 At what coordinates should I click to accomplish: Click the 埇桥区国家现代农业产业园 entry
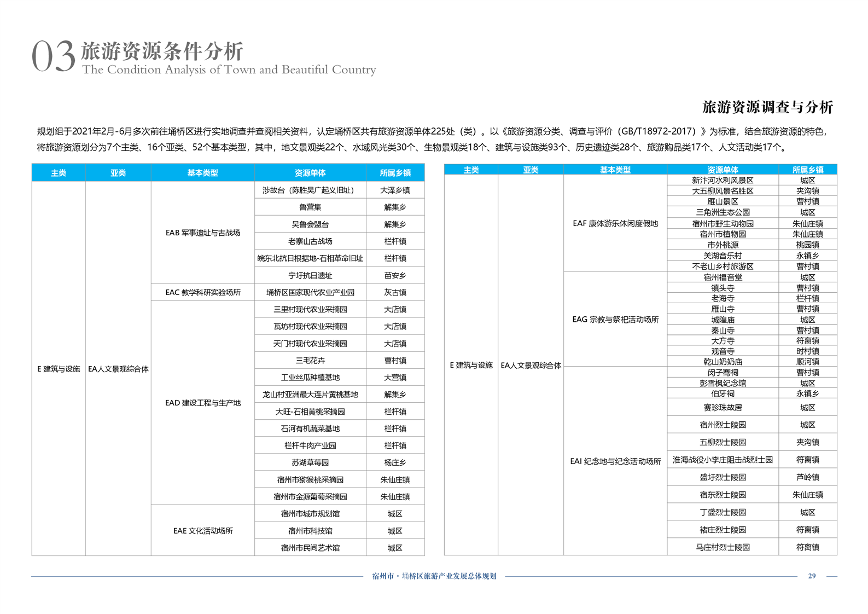click(x=310, y=292)
